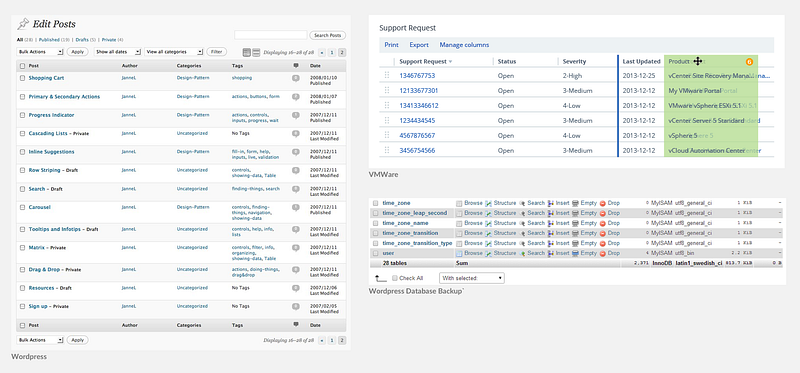Screen dimensions: 800x373
Task: Click orange badge icon on Product column
Action: [749, 61]
